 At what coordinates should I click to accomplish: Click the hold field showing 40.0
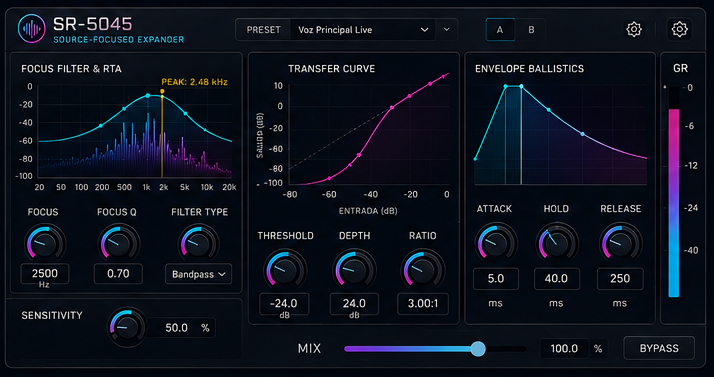pos(556,279)
